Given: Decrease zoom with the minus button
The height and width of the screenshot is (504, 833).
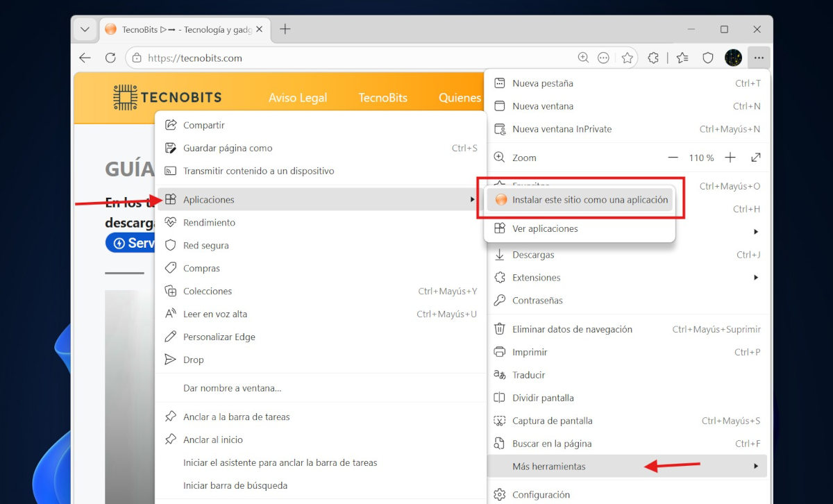Looking at the screenshot, I should click(x=673, y=158).
